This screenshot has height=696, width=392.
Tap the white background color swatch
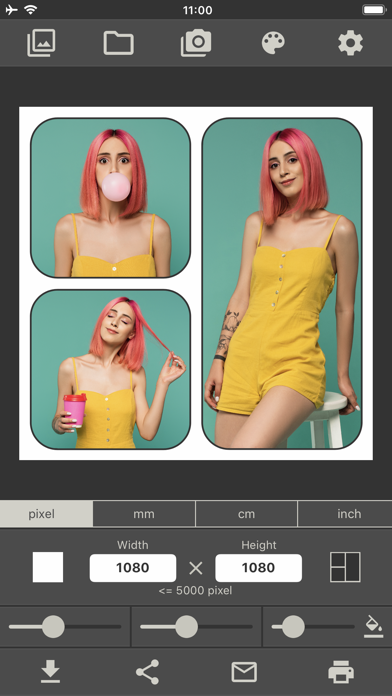[x=48, y=567]
